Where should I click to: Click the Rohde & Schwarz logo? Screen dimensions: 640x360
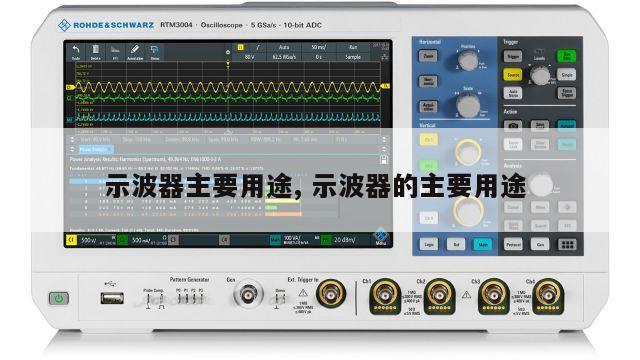click(x=106, y=25)
